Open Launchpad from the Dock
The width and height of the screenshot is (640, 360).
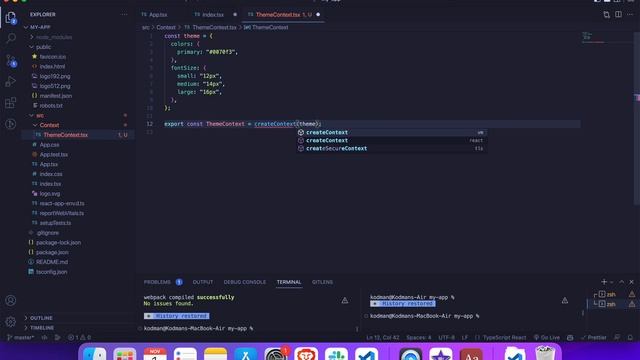[124, 354]
